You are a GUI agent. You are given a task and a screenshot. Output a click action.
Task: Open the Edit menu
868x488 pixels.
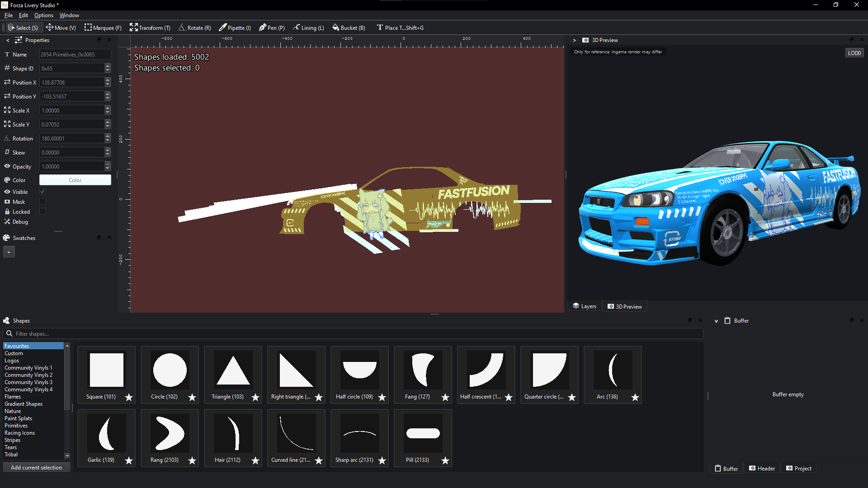pyautogui.click(x=24, y=15)
